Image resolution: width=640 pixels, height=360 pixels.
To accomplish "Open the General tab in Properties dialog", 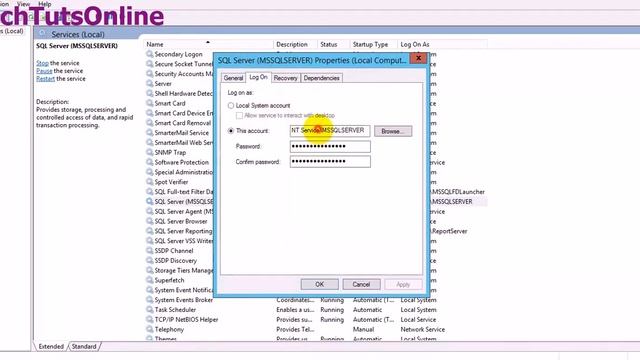I will (233, 78).
